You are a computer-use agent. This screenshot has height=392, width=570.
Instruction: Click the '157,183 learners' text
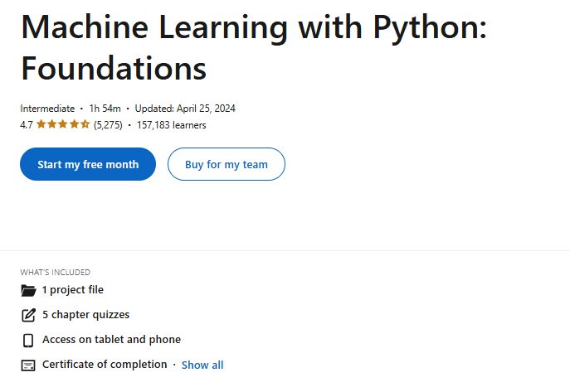[x=171, y=125]
